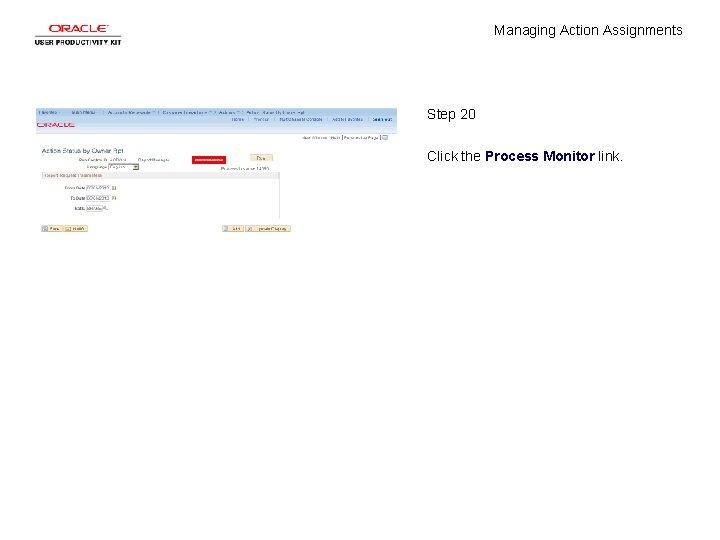Open the From Date calendar icon
Image resolution: width=720 pixels, height=540 pixels.
[x=114, y=188]
